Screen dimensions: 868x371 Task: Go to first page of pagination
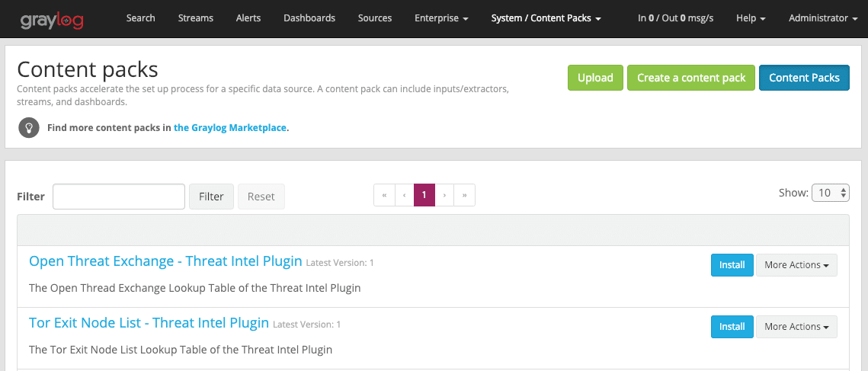tap(384, 196)
